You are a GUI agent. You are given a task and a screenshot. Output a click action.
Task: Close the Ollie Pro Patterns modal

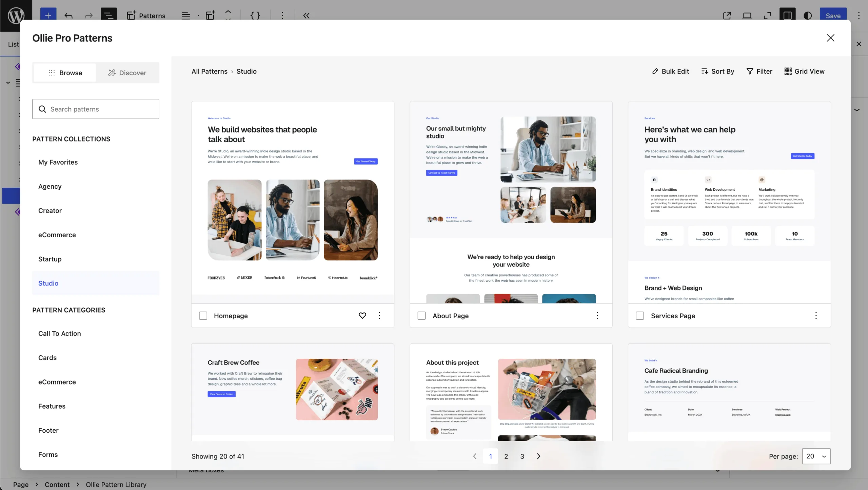pyautogui.click(x=830, y=38)
